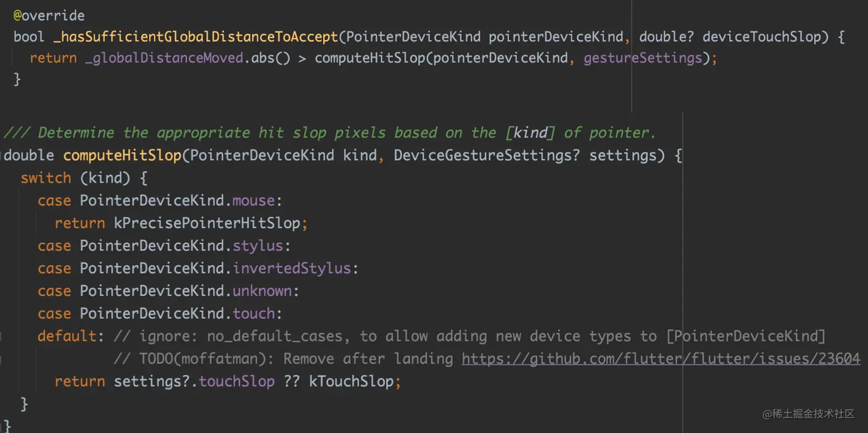Open the github.com flutter issues link
The height and width of the screenshot is (433, 868).
tap(661, 359)
